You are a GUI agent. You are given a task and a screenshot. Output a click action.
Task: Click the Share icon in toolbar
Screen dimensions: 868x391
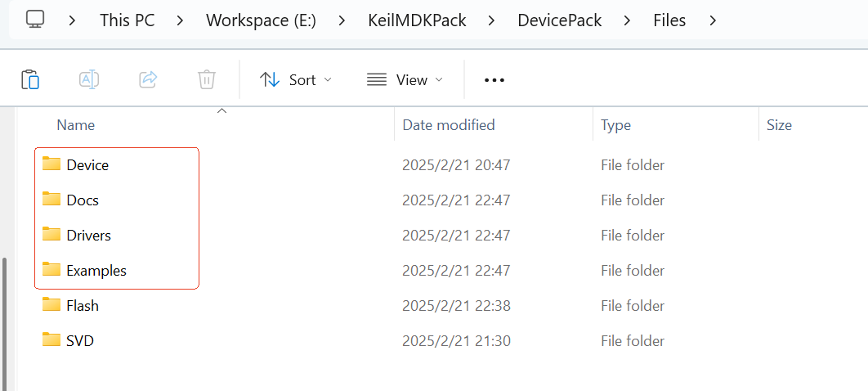[148, 79]
